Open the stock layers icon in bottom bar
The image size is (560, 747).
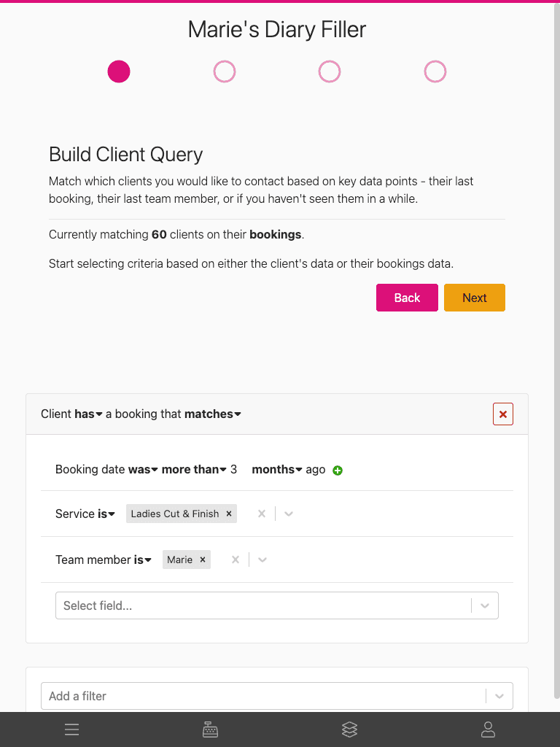pos(349,729)
